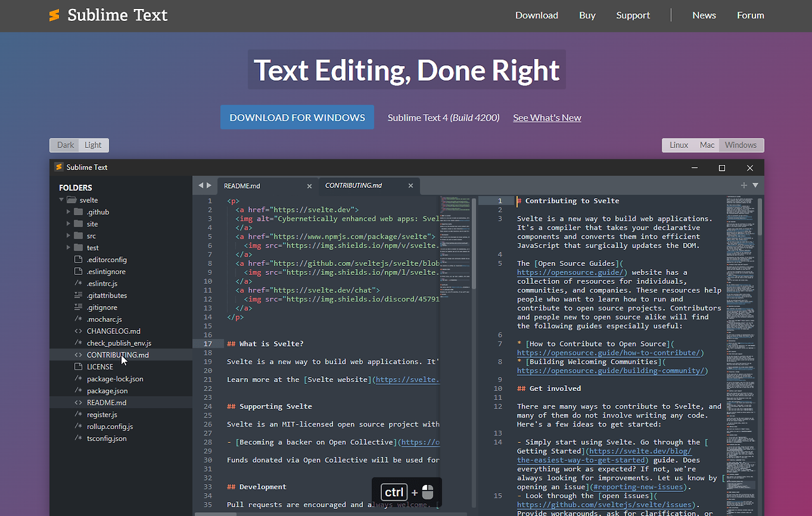812x516 pixels.
Task: Add a new tab with the plus icon
Action: (744, 185)
